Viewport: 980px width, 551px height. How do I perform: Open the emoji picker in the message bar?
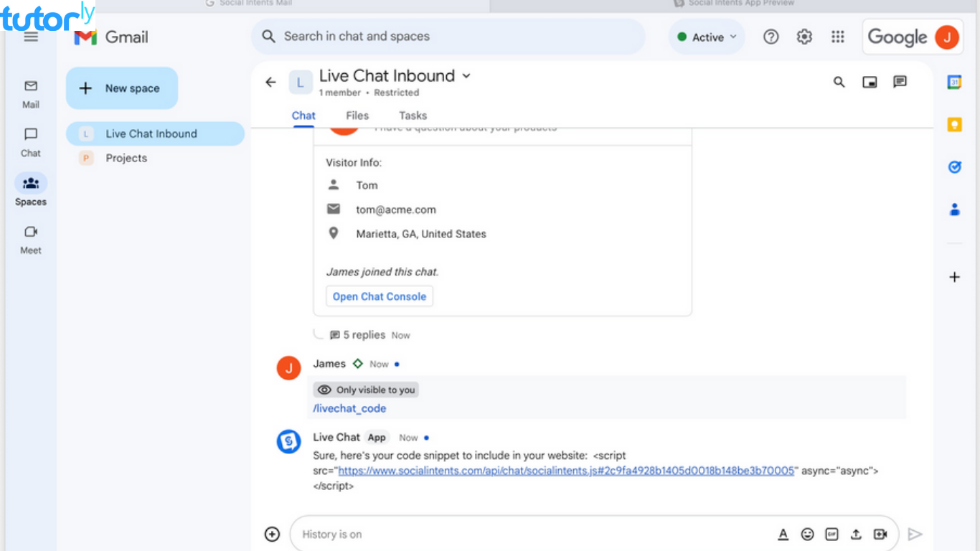807,534
